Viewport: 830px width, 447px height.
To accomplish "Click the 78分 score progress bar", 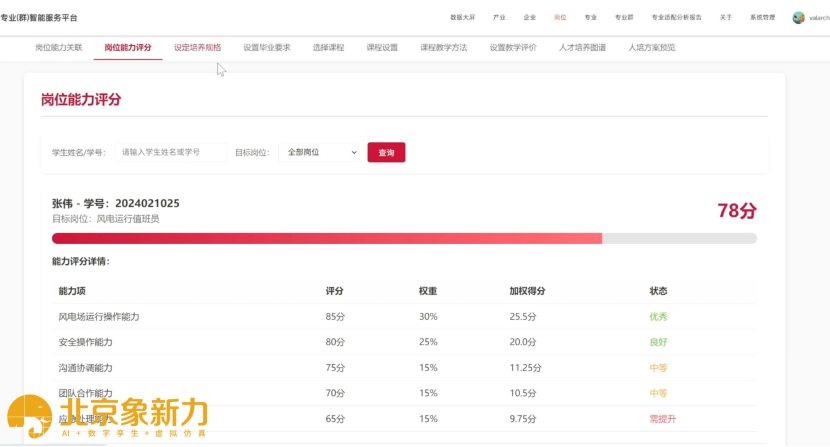I will [404, 238].
